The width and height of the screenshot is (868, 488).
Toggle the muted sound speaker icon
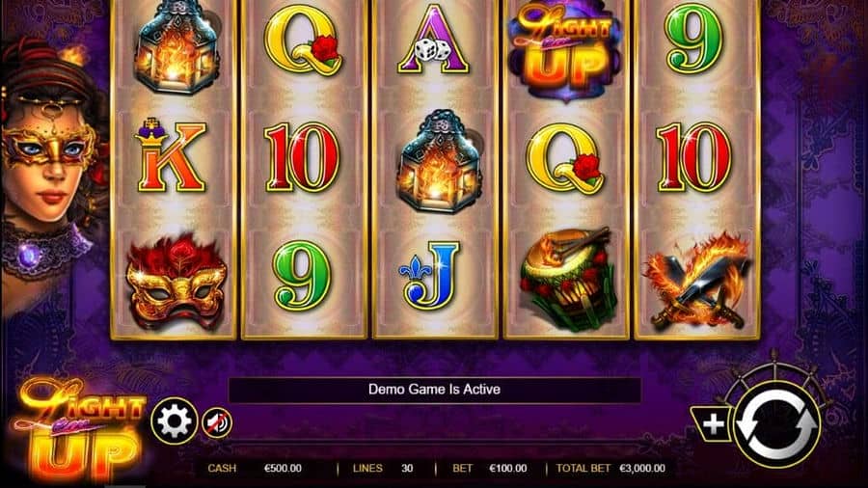[216, 423]
